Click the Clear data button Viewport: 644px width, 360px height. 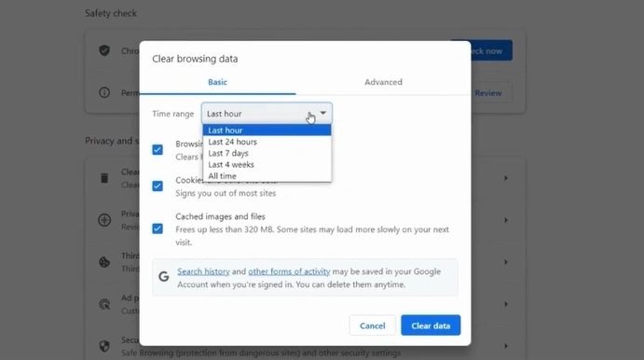click(x=431, y=325)
